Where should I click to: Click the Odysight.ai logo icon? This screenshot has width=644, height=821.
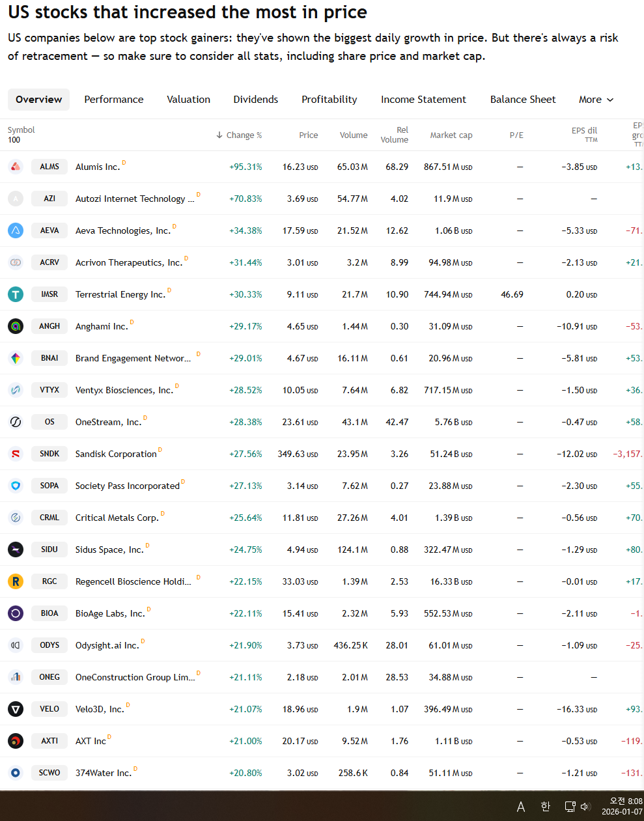[x=16, y=645]
